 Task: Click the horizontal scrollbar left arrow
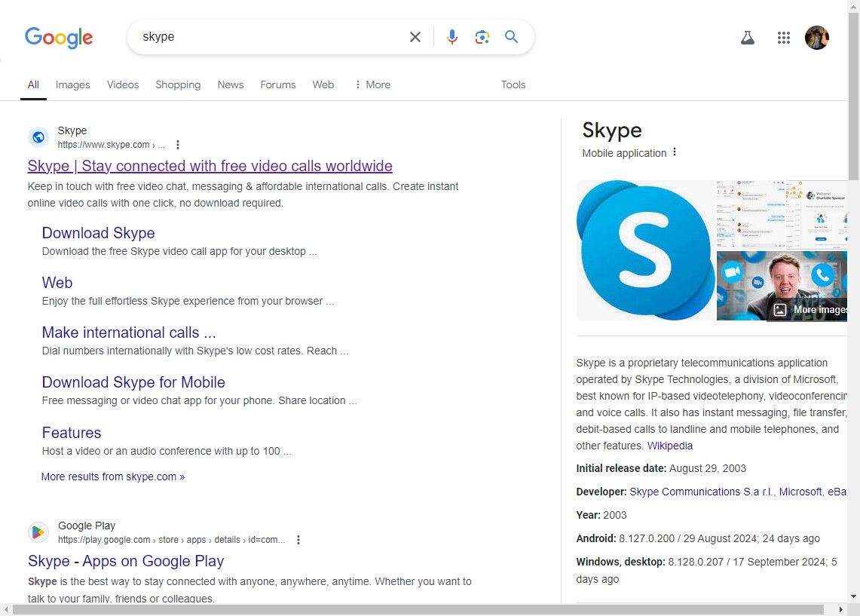pyautogui.click(x=5, y=610)
